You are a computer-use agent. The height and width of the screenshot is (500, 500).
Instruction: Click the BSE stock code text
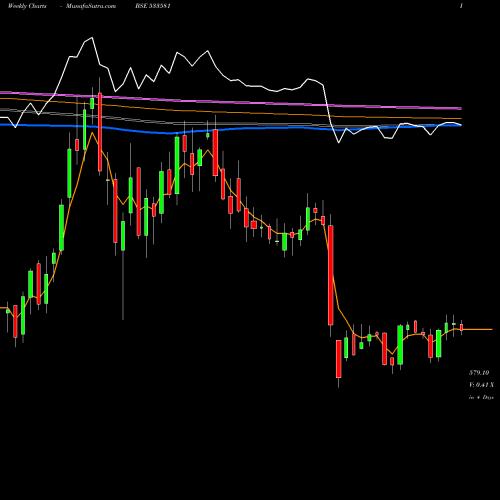[x=154, y=6]
